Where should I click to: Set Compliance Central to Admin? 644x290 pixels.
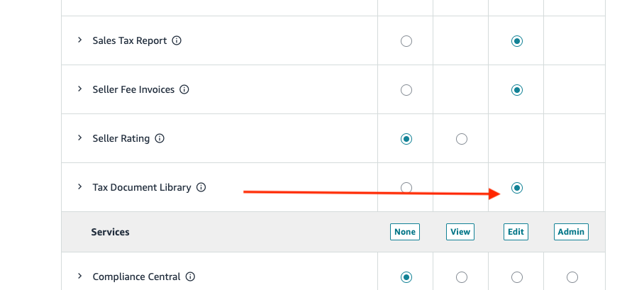pyautogui.click(x=572, y=277)
